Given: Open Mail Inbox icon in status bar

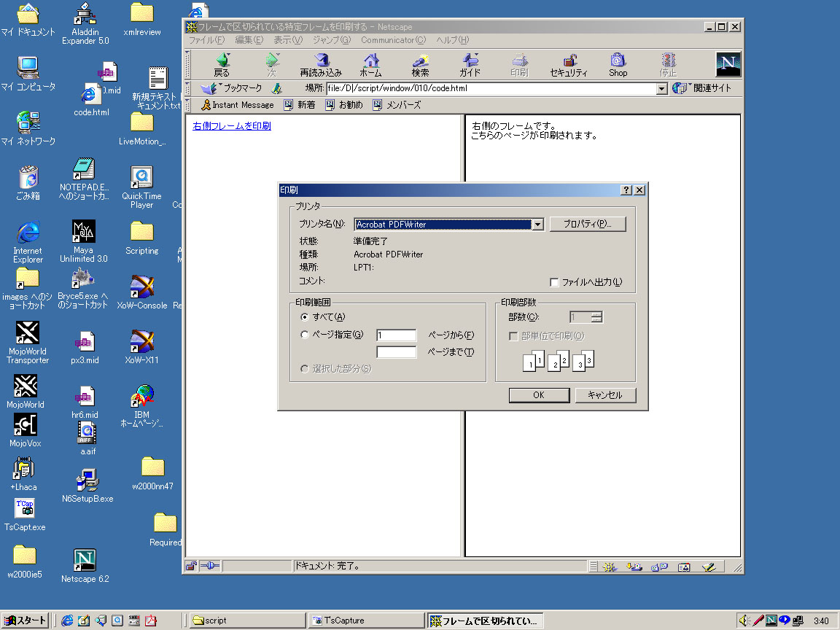Looking at the screenshot, I should 634,567.
